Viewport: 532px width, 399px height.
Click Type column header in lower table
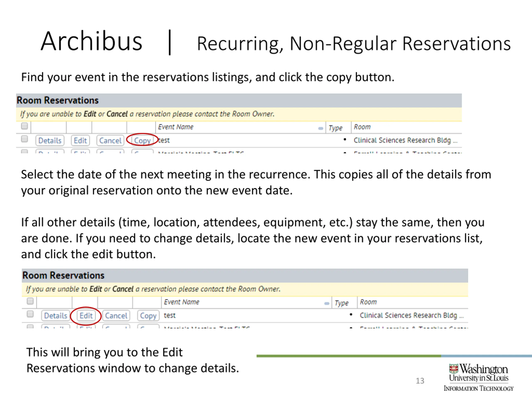pos(341,303)
